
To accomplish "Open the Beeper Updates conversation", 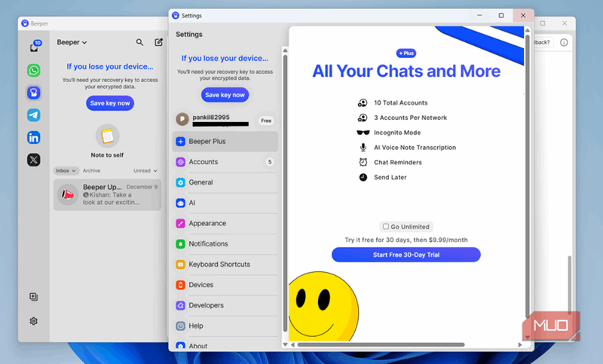I will point(107,194).
